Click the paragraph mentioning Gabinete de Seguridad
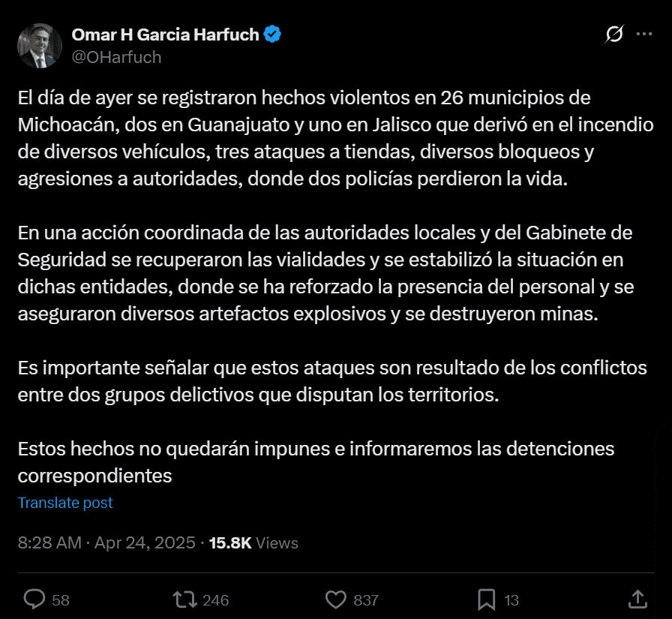This screenshot has width=672, height=619. (x=325, y=273)
